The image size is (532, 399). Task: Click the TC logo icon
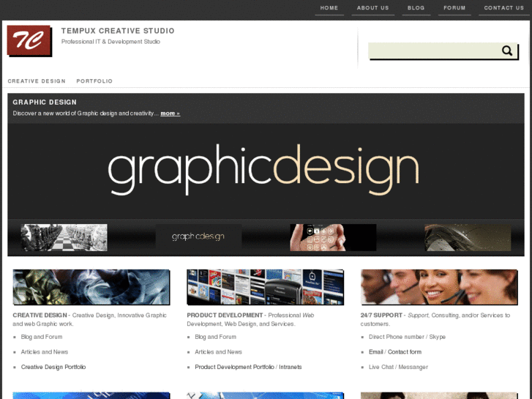(x=29, y=41)
